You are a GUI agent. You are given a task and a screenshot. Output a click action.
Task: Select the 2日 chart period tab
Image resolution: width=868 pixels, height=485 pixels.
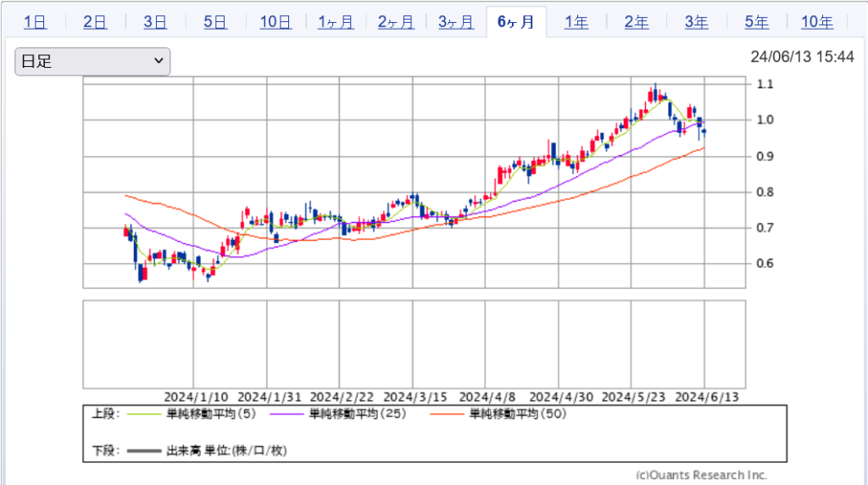[95, 22]
